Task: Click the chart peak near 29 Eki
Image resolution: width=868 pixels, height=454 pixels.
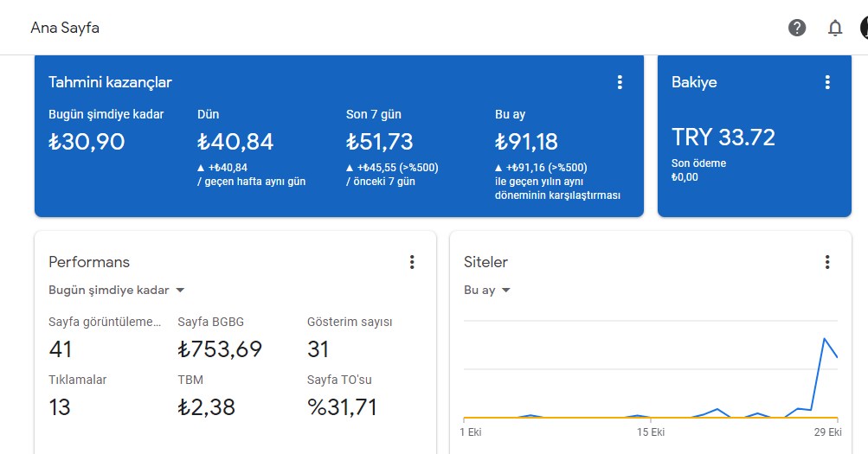Action: [824, 338]
